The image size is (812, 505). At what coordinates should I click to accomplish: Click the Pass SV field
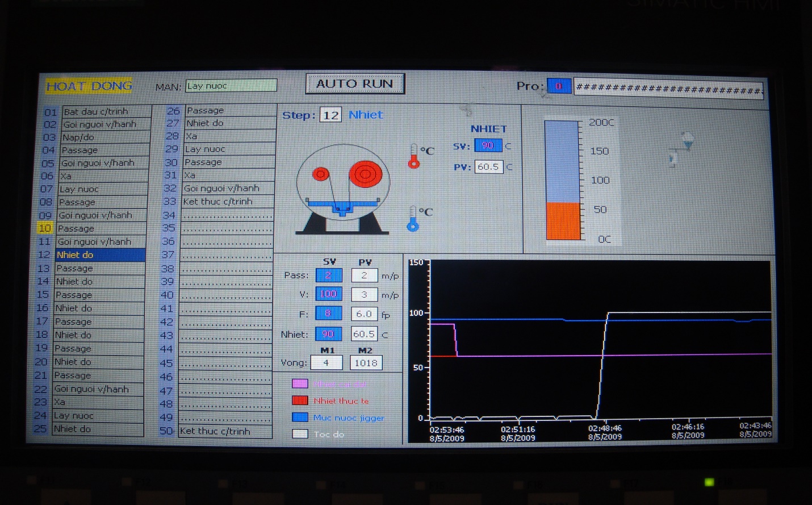(329, 276)
